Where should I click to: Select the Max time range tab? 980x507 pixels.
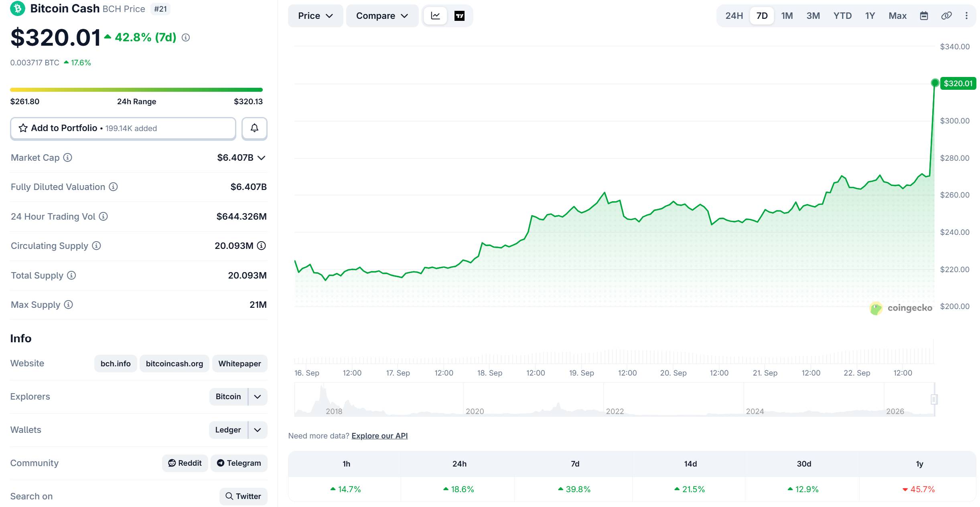(x=897, y=16)
